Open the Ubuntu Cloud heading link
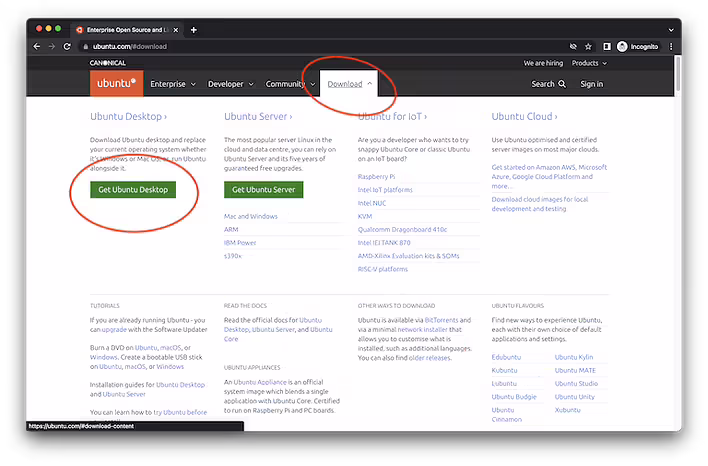Screen dimensions: 708x466 pyautogui.click(x=524, y=116)
